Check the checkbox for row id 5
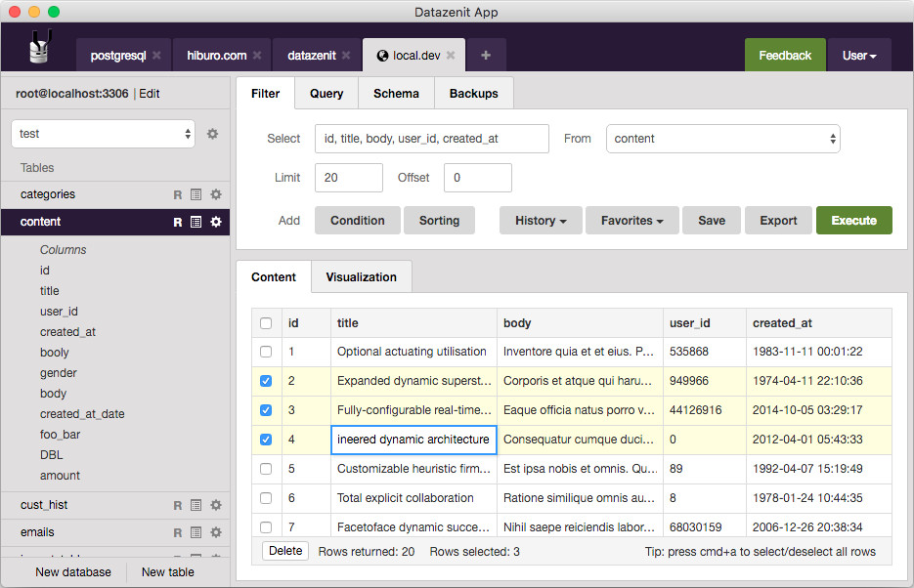 point(266,469)
